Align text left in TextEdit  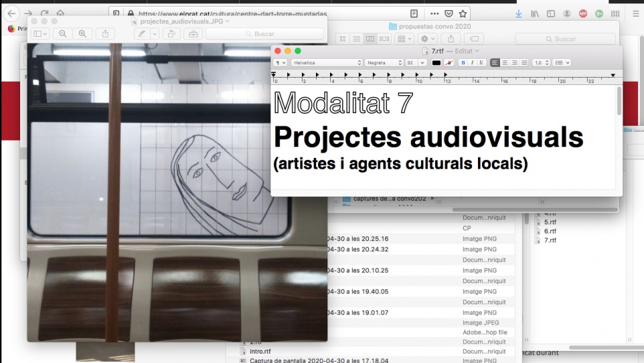coord(495,62)
